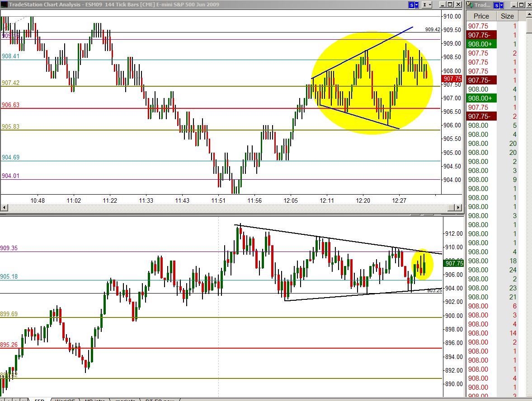Select the descending black triangle top trendline
The height and width of the screenshot is (401, 532).
338,239
